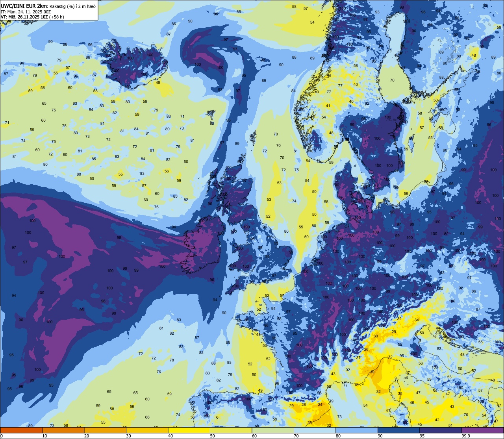Click the 90–95 blue legend swatch
The height and width of the screenshot is (439, 504).
click(398, 430)
